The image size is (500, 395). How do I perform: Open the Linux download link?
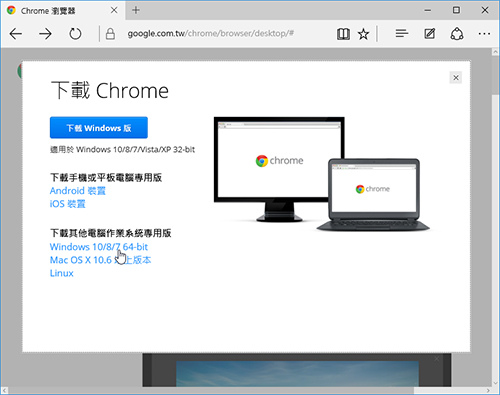click(x=62, y=273)
